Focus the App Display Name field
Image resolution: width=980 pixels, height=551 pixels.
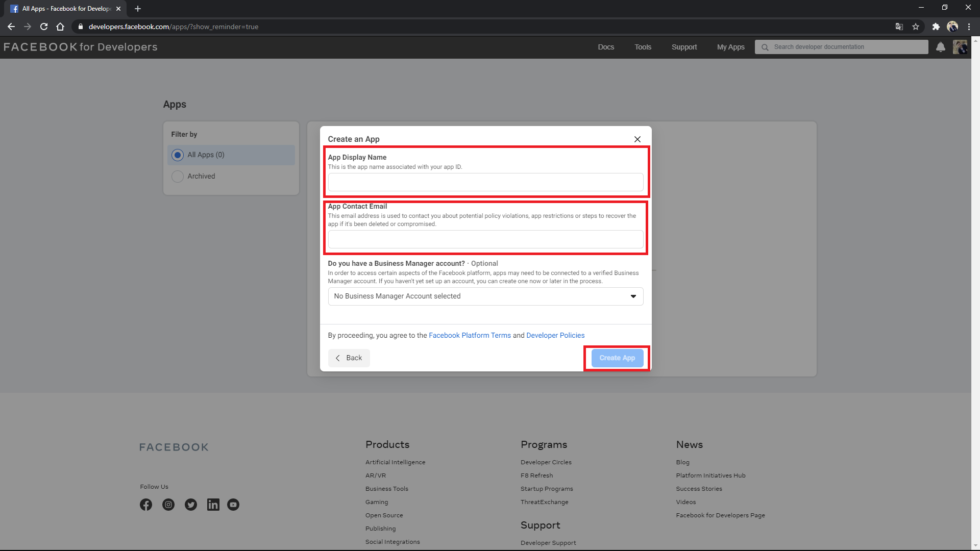tap(485, 182)
